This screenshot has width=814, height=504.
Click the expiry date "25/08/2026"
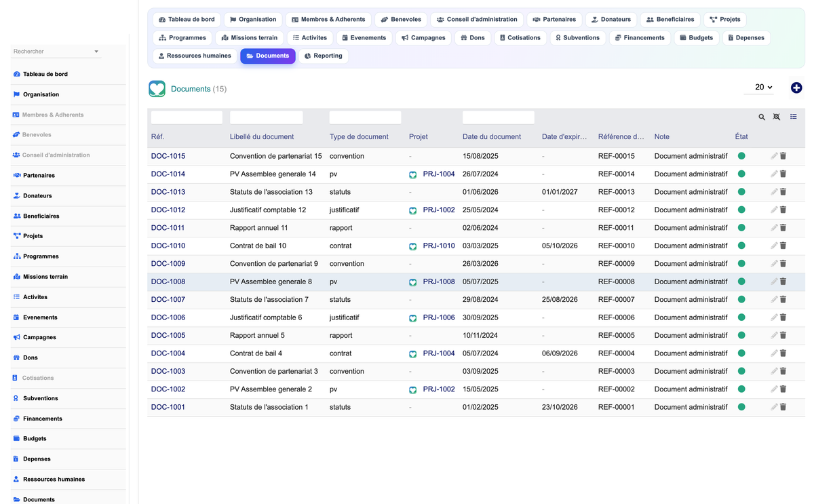560,300
